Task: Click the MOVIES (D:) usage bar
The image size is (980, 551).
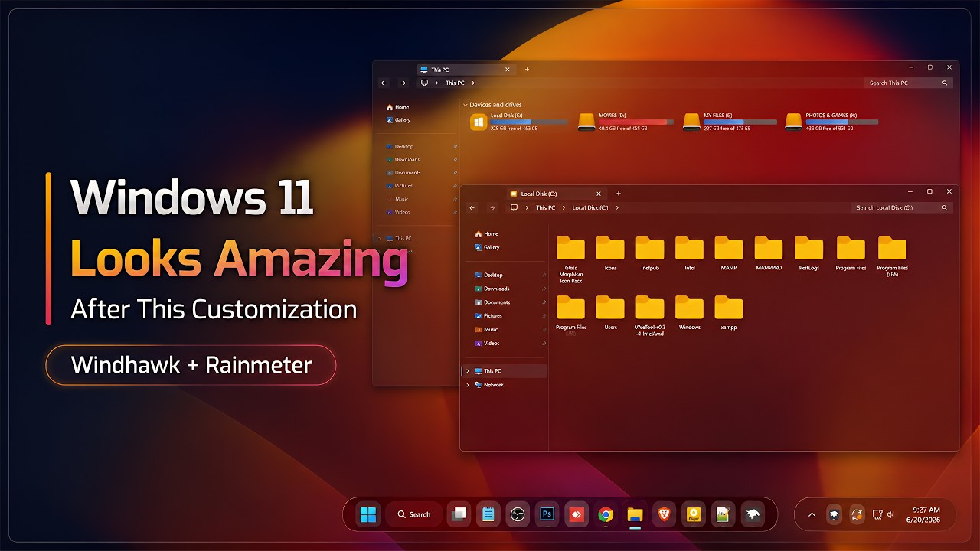Action: (636, 122)
